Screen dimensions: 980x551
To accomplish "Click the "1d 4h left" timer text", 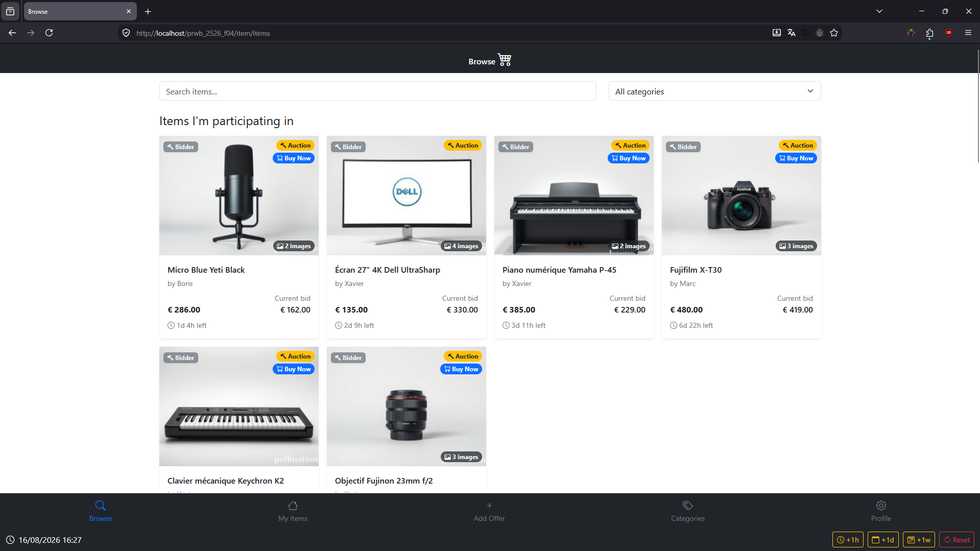I will [x=192, y=325].
